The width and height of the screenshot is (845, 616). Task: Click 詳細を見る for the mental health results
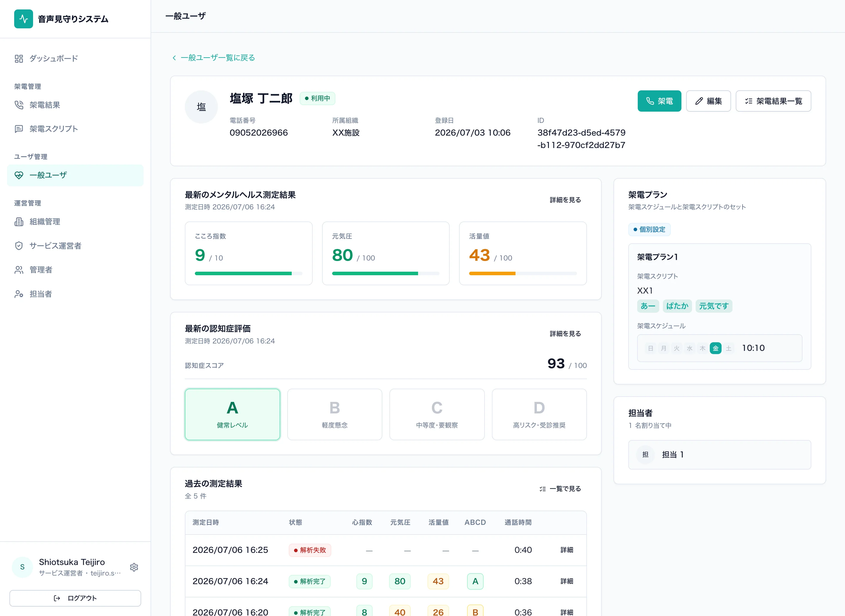point(565,200)
